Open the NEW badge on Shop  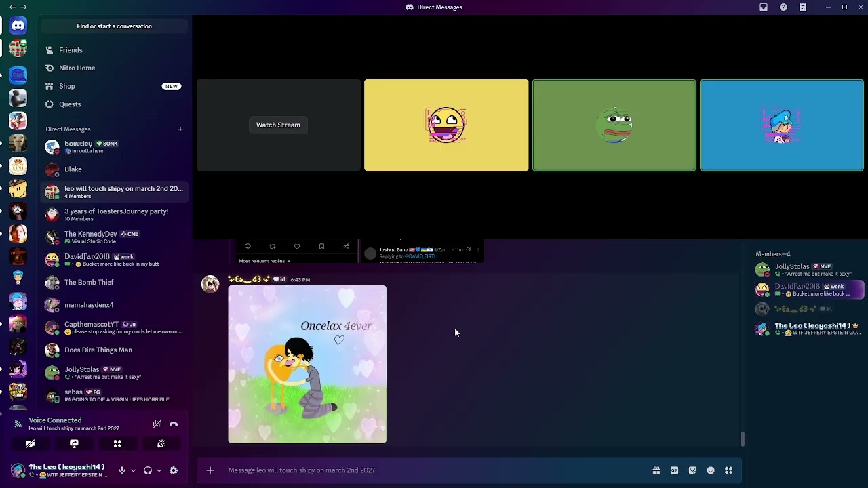[172, 87]
